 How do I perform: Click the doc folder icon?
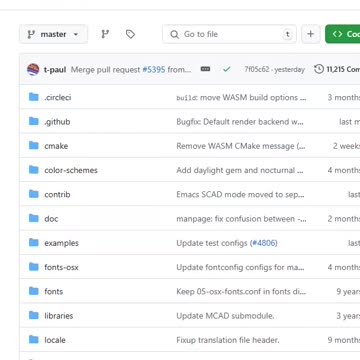34,218
